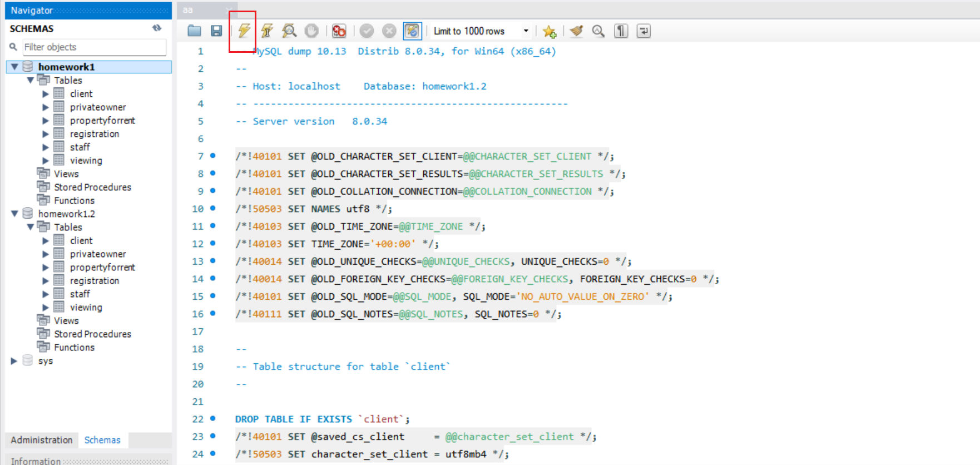Screen dimensions: 980x465
Task: Execute the script with the lightning bolt icon
Action: (x=244, y=31)
